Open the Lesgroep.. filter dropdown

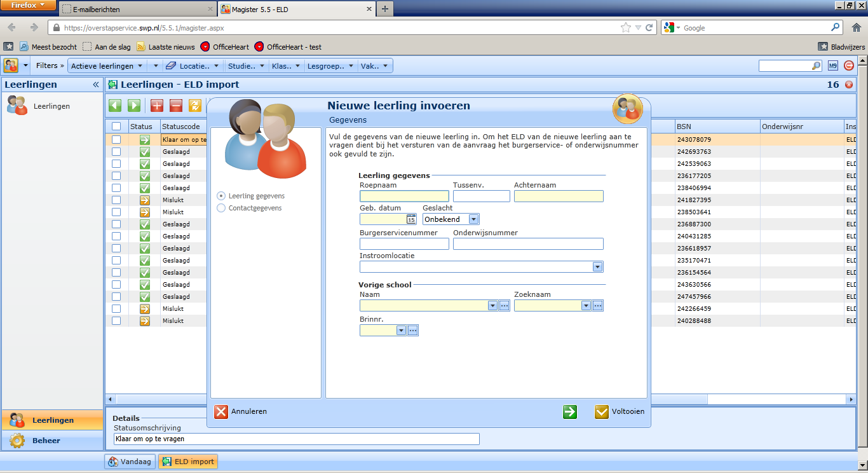[330, 65]
